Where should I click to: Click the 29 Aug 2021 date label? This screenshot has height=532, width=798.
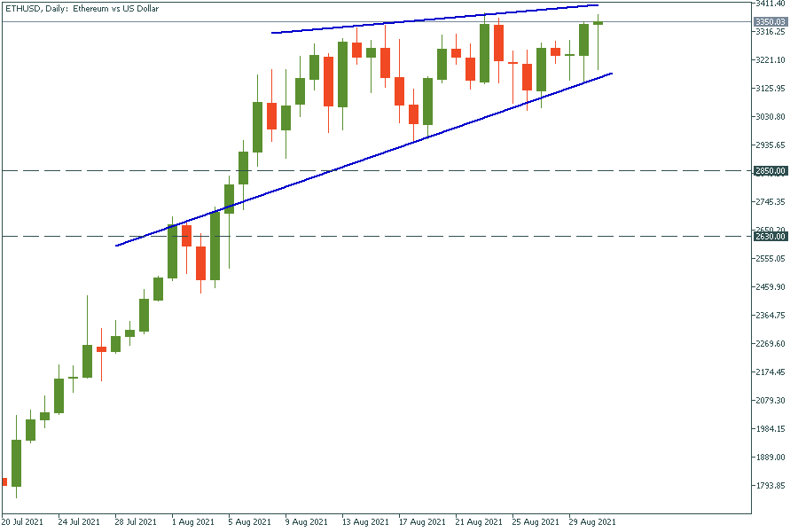(x=592, y=521)
